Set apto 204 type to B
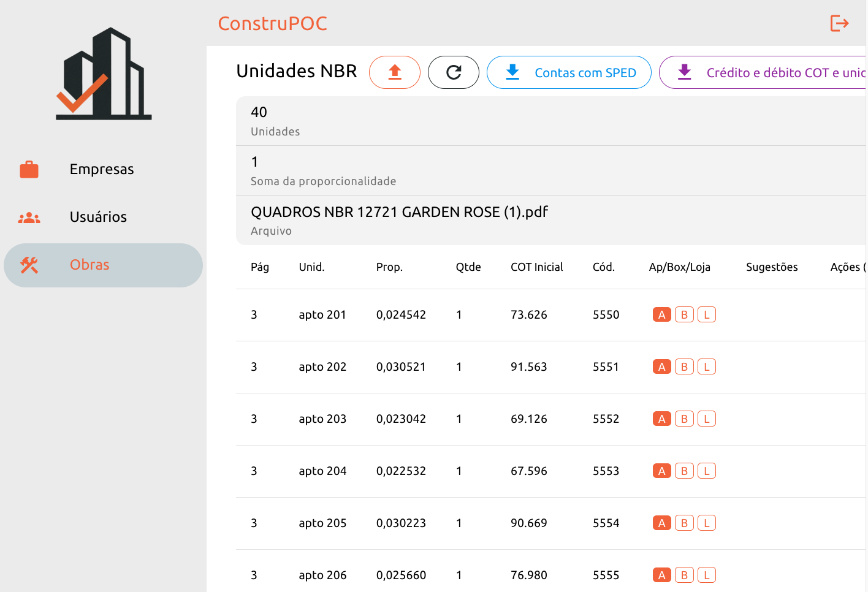 coord(684,471)
